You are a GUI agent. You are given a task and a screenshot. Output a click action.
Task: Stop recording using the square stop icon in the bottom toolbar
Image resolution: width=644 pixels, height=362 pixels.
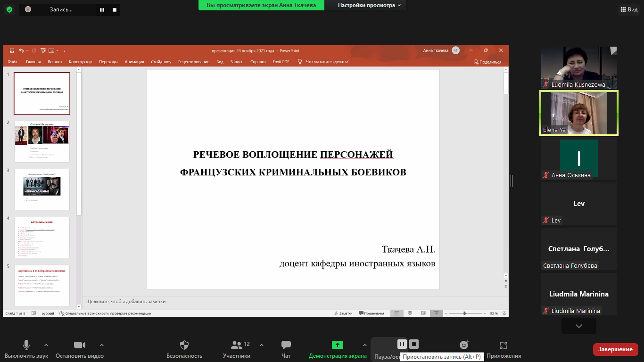(413, 344)
